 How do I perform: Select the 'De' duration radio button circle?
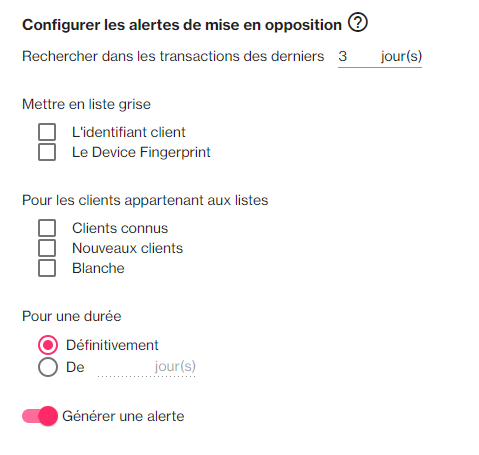coord(48,367)
